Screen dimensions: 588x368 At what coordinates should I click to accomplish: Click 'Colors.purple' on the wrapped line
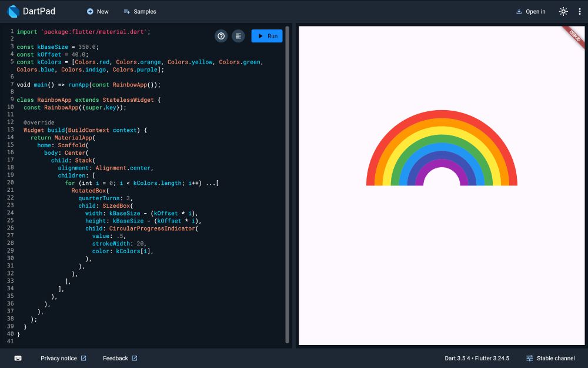click(135, 69)
